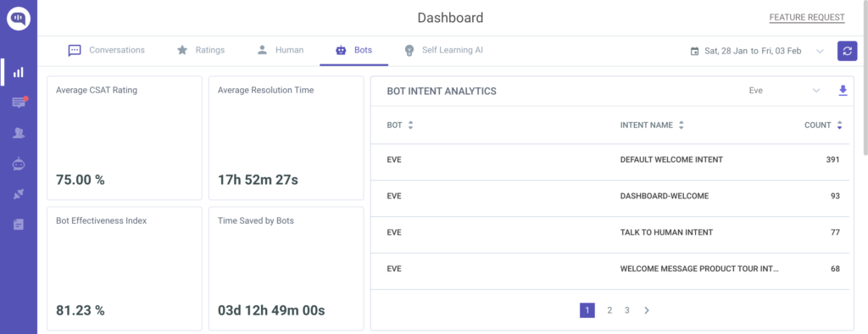Open conversations icon with red notification dot
Viewport: 868px width, 334px height.
[x=19, y=103]
